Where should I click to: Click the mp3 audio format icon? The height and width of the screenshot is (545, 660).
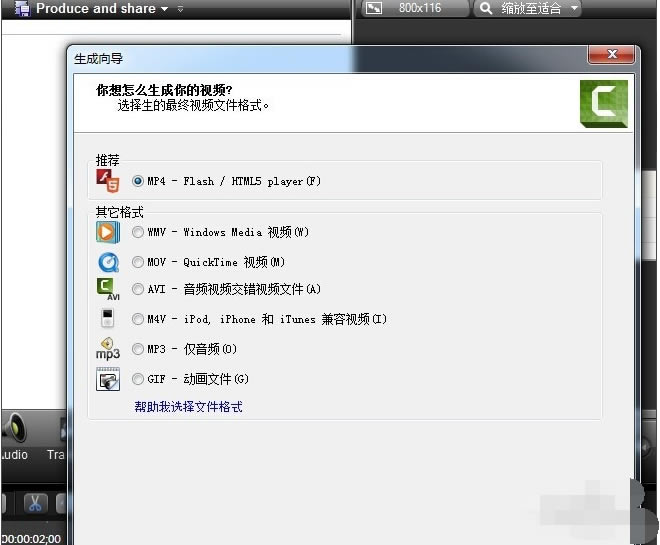107,349
